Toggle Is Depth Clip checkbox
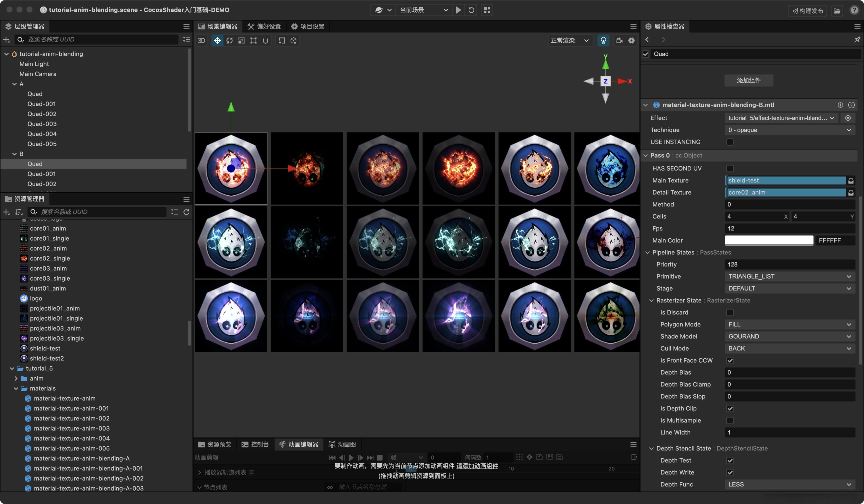The height and width of the screenshot is (504, 864). [x=730, y=408]
